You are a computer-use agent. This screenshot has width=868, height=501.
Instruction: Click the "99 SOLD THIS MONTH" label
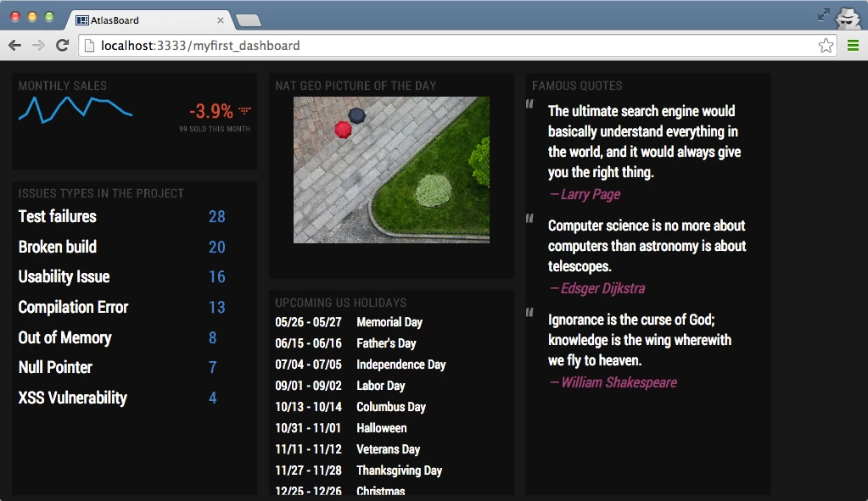215,129
